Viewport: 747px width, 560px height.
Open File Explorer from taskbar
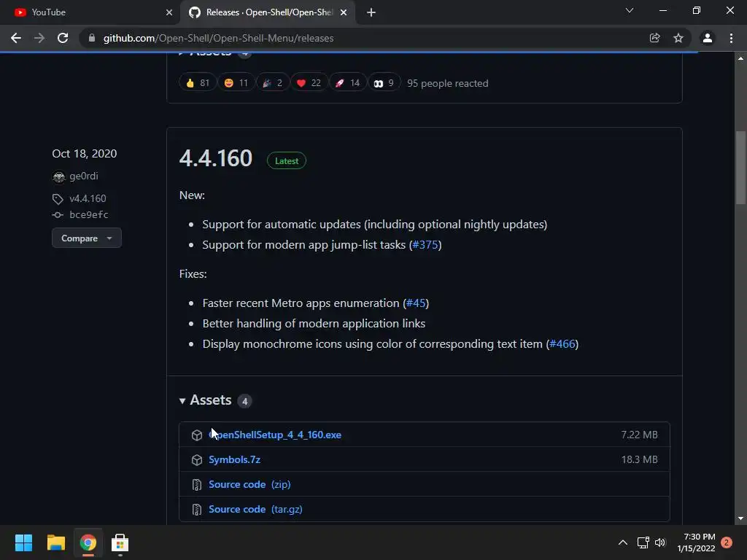(55, 542)
